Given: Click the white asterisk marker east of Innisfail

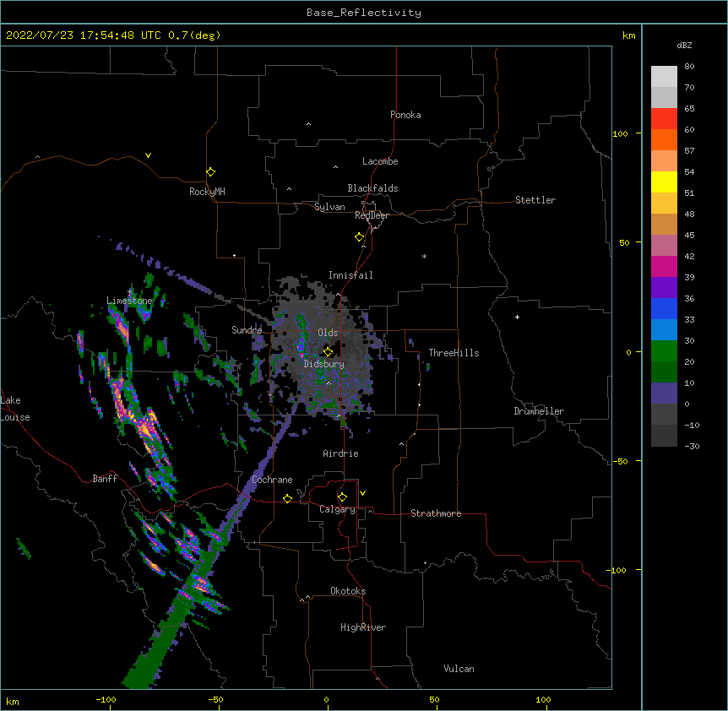Looking at the screenshot, I should (x=424, y=256).
